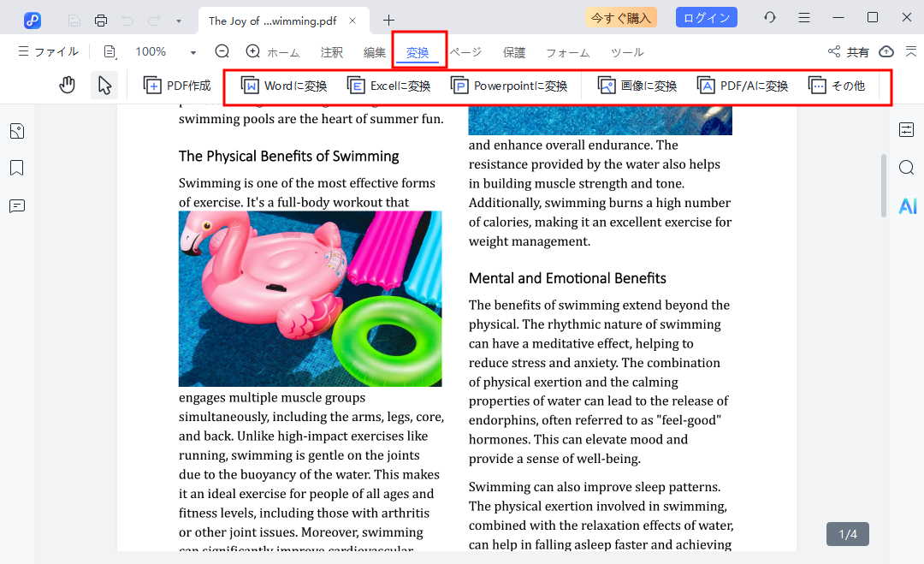Open the bookmarks panel icon
Image resolution: width=924 pixels, height=564 pixels.
point(17,168)
